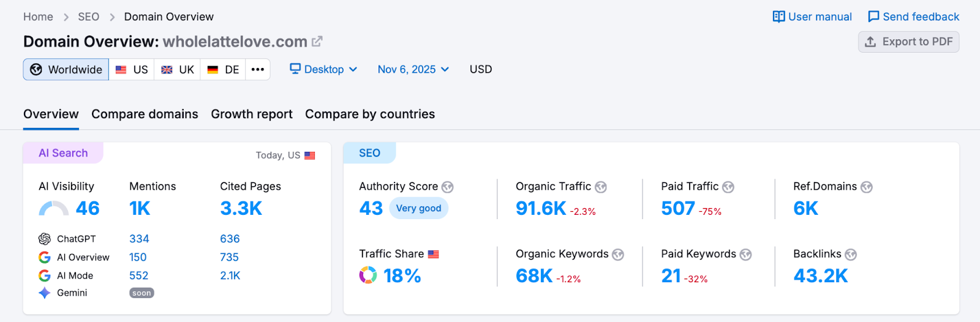The image size is (980, 322).
Task: Click the US flag beside Traffic Share
Action: pyautogui.click(x=434, y=254)
